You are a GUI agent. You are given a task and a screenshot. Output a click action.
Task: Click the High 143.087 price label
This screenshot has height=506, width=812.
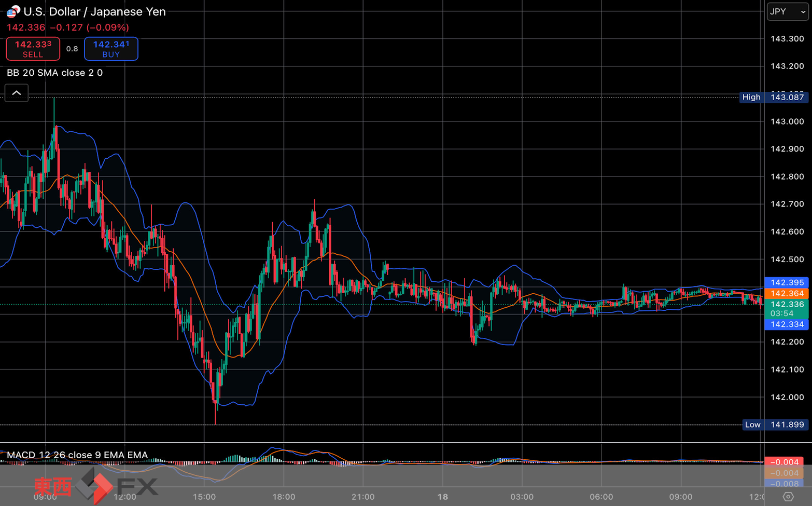[x=774, y=97]
